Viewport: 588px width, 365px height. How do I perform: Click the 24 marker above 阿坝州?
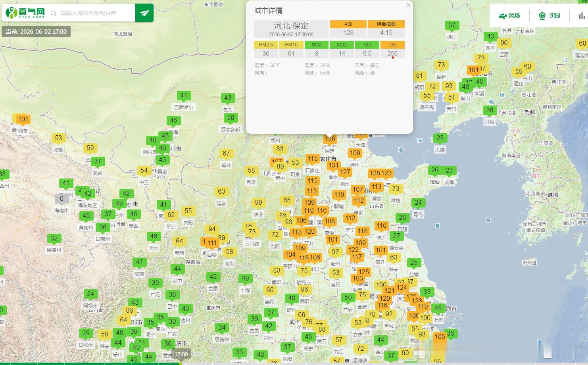click(x=90, y=294)
